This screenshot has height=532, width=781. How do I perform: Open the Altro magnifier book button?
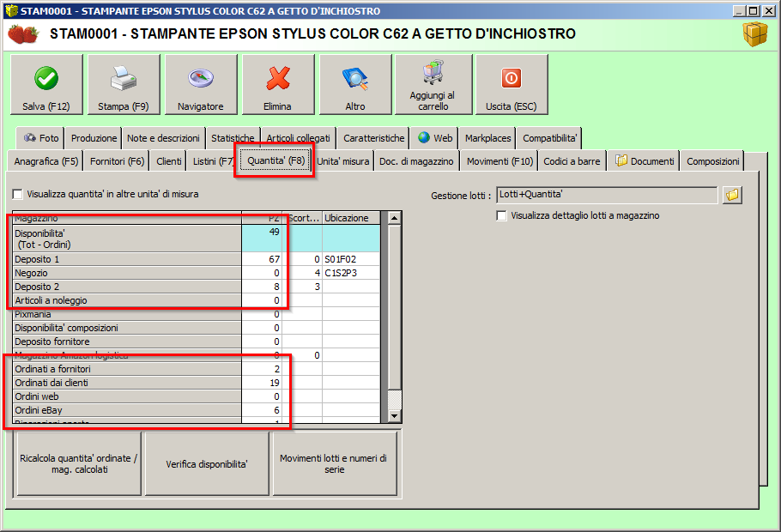coord(355,85)
